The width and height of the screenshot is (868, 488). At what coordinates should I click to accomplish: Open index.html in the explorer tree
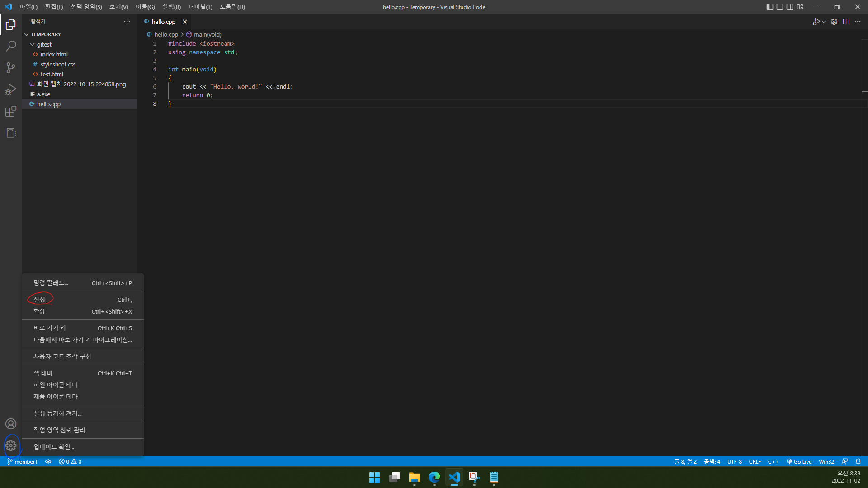(80, 54)
